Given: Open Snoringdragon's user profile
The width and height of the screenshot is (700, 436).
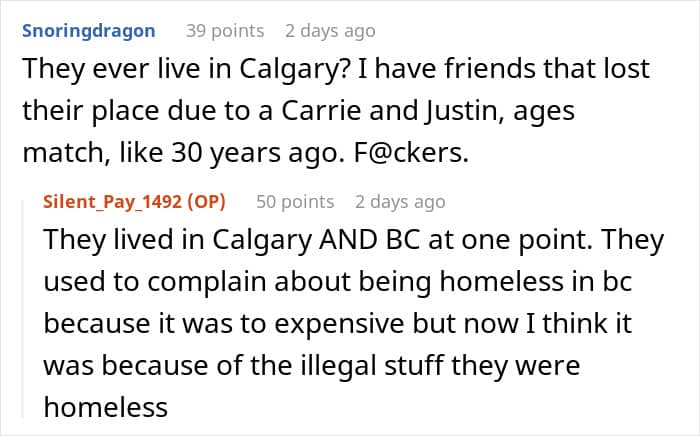Looking at the screenshot, I should point(89,31).
